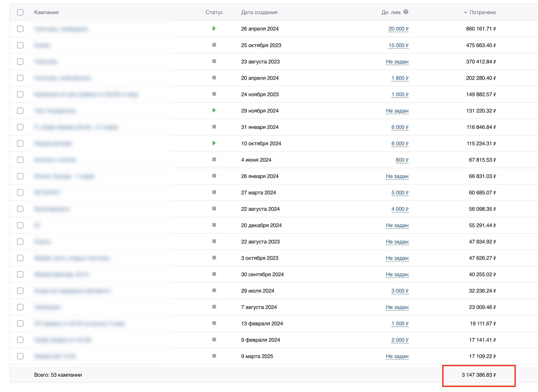
Task: Click running status icon for 26 апреля 2024 campaign
Action: [x=214, y=28]
